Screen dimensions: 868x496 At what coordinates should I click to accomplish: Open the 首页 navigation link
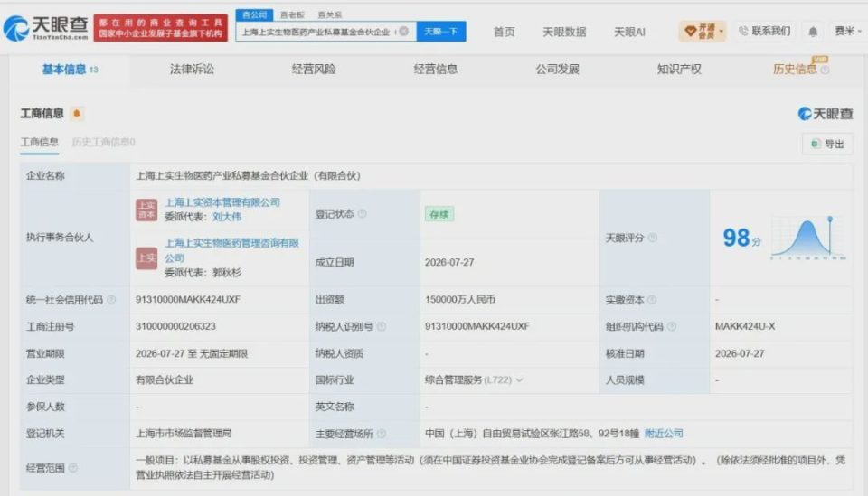[x=504, y=32]
